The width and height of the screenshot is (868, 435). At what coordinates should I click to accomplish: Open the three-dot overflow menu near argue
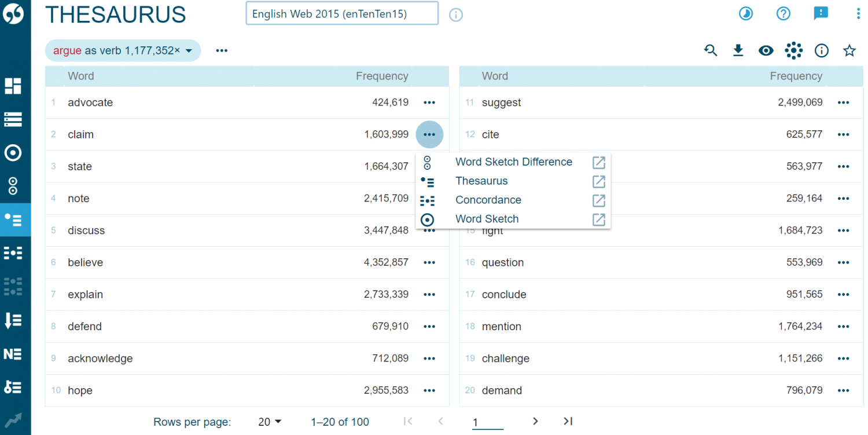(222, 50)
